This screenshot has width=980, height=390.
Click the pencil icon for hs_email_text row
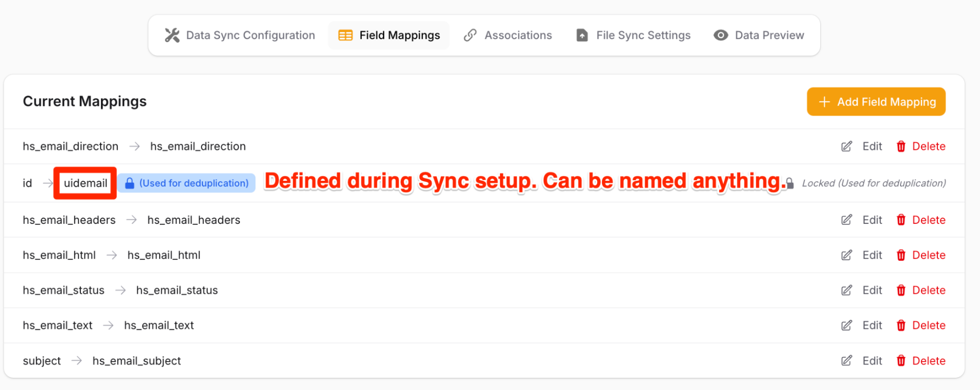847,325
